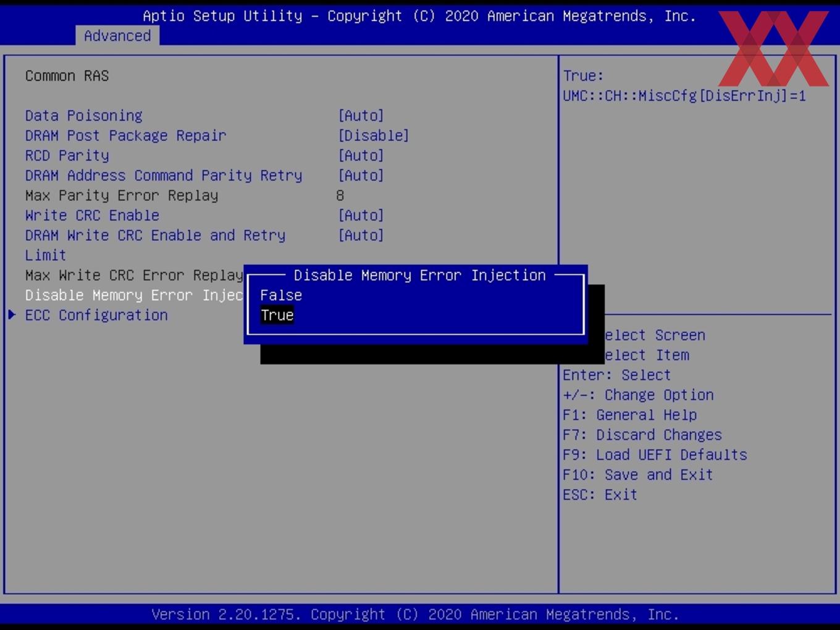Viewport: 840px width, 630px height.
Task: Select the Max Parity Error Replay label
Action: (x=122, y=195)
